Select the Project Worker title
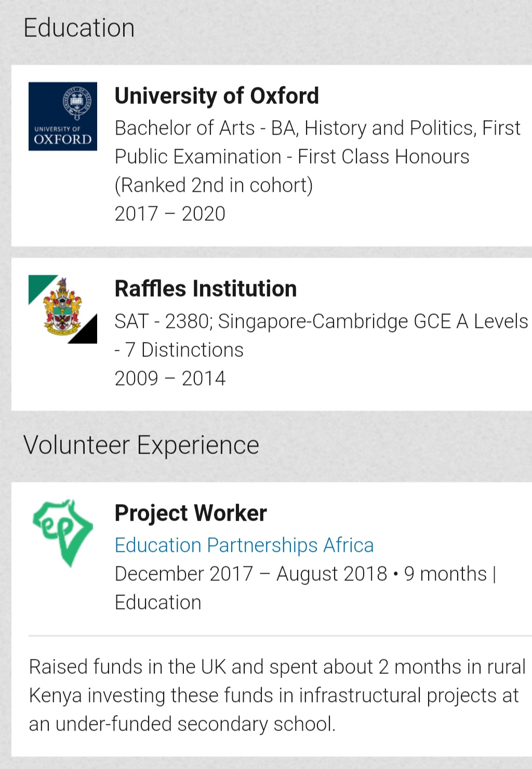Screen dimensions: 532x769 (x=191, y=513)
